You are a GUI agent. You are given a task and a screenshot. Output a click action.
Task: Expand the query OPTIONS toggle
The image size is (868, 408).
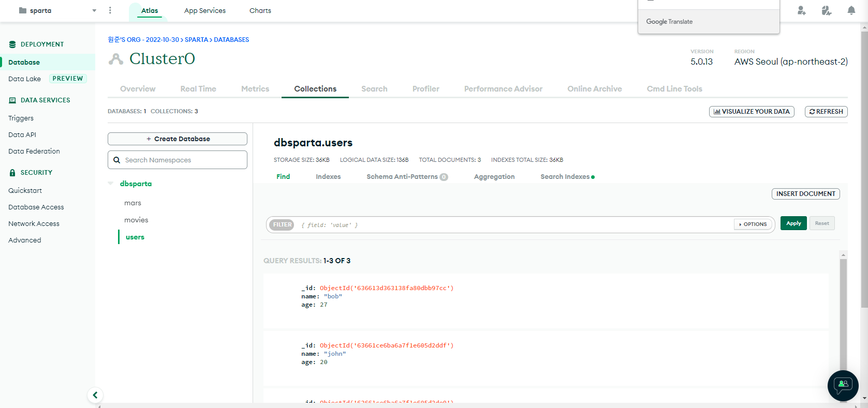pos(753,224)
